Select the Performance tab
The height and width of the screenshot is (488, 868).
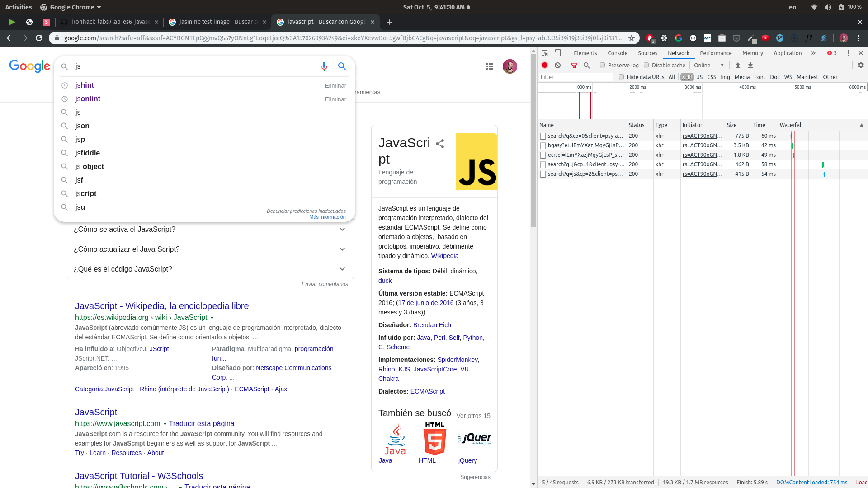716,53
